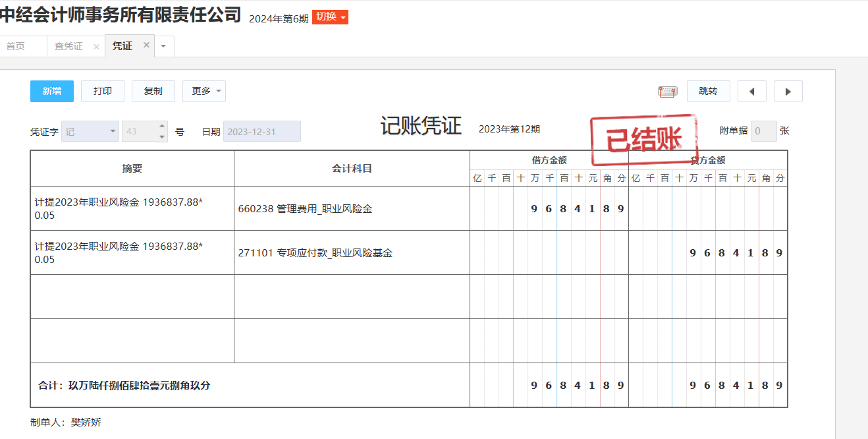Increase voucher number with up stepper
The width and height of the screenshot is (868, 439).
coord(162,126)
